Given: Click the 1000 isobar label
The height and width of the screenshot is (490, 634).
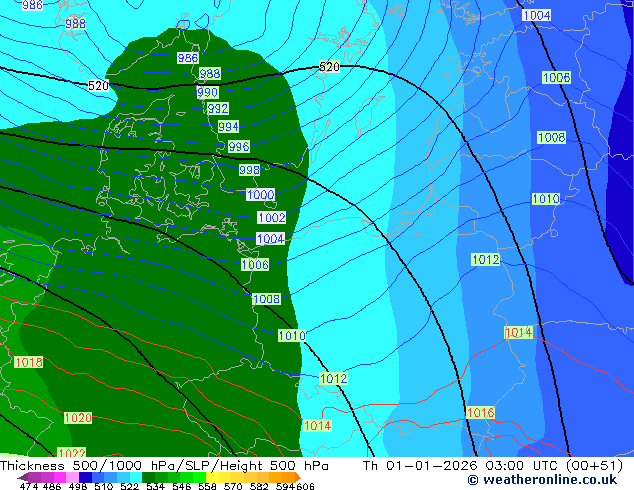Looking at the screenshot, I should point(261,194).
